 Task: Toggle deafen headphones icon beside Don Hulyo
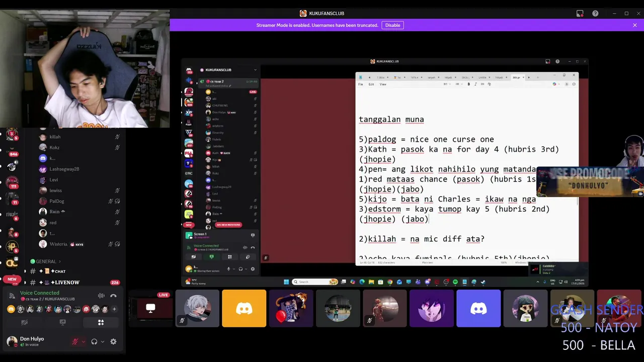point(94,342)
